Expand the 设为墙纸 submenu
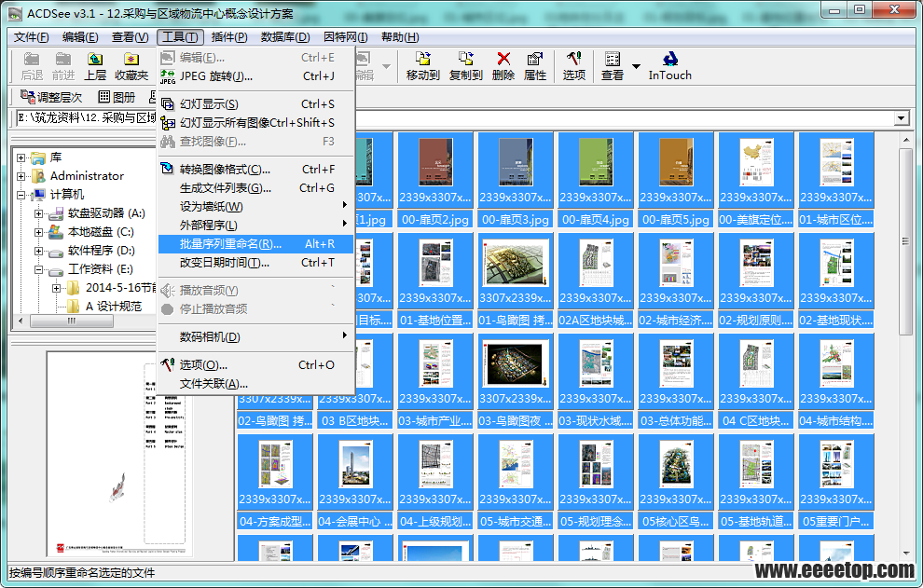Screen dimensions: 923x588 tap(255, 207)
